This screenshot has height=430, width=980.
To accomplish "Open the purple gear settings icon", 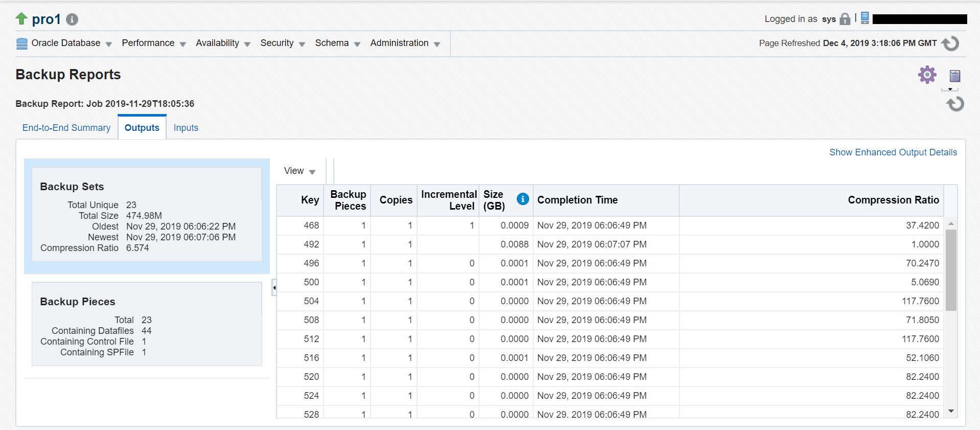I will click(x=927, y=75).
